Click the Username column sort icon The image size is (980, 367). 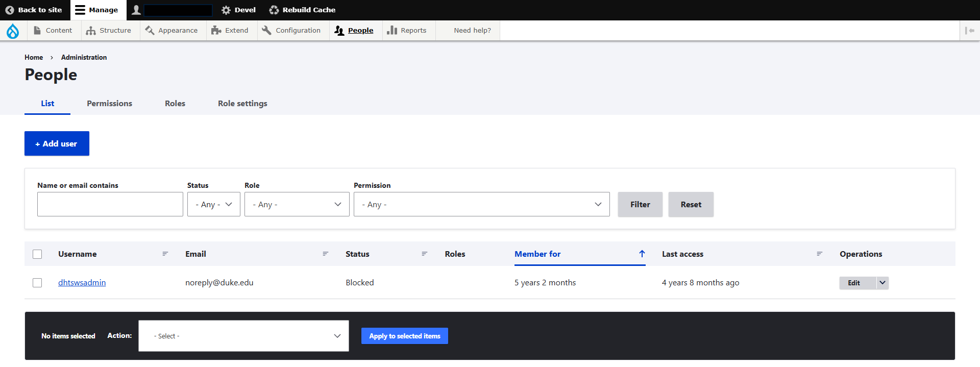pyautogui.click(x=165, y=254)
